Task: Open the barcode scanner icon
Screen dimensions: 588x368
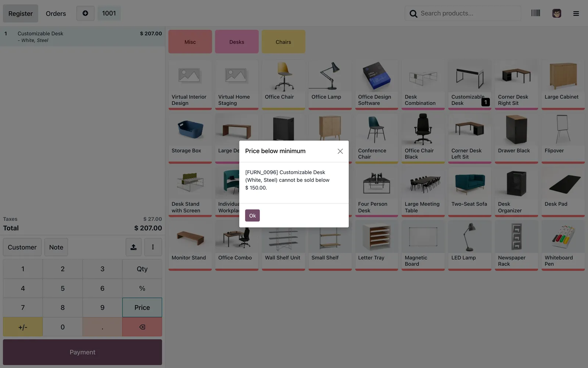Action: [x=535, y=13]
